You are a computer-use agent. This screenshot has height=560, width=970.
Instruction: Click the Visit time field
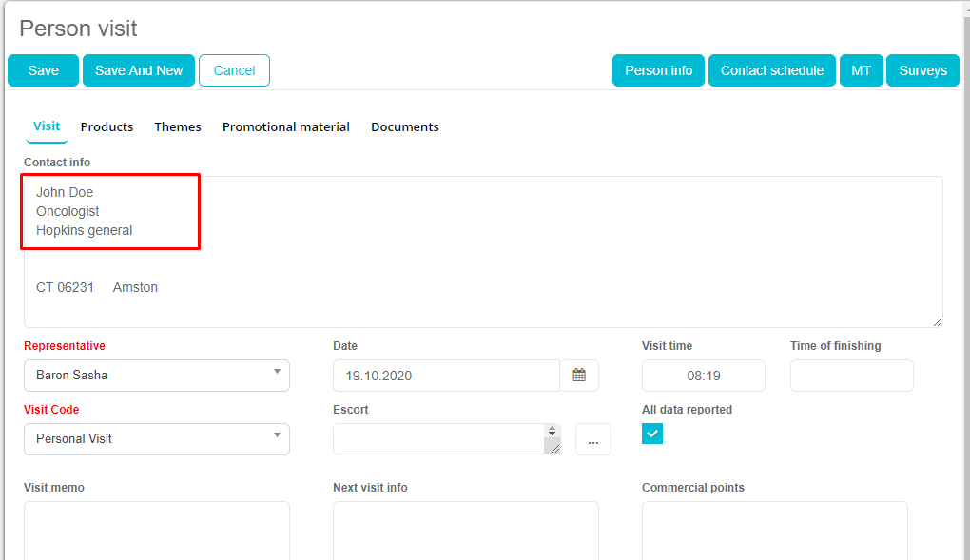coord(704,376)
